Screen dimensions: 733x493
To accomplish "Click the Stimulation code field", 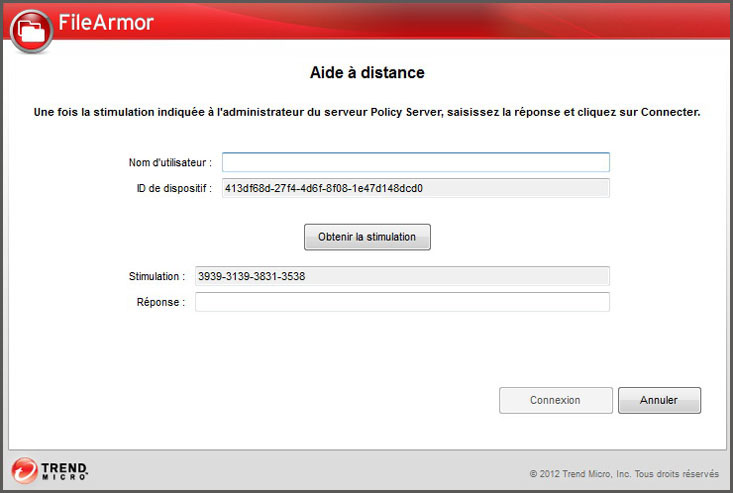I will point(402,276).
